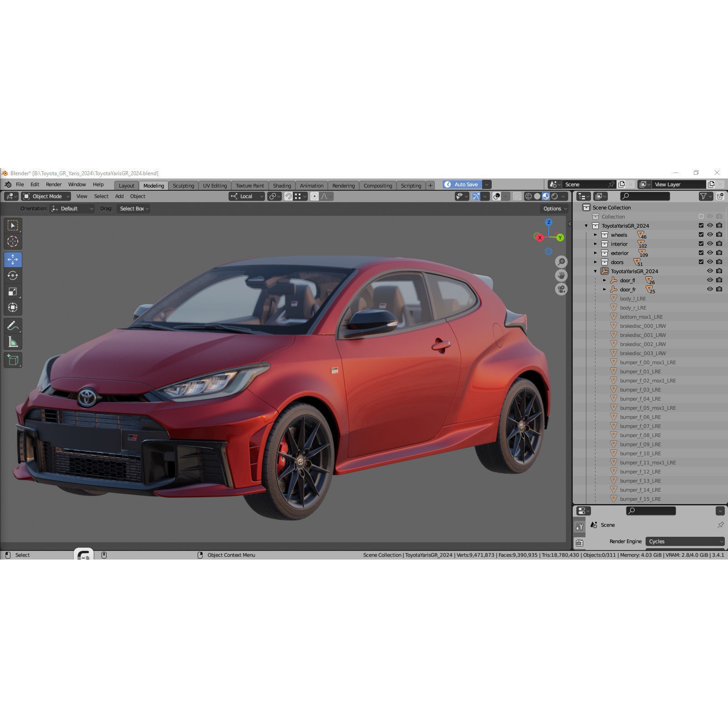The height and width of the screenshot is (728, 728).
Task: Click the Z axis on navigation gizmo
Action: (x=549, y=222)
